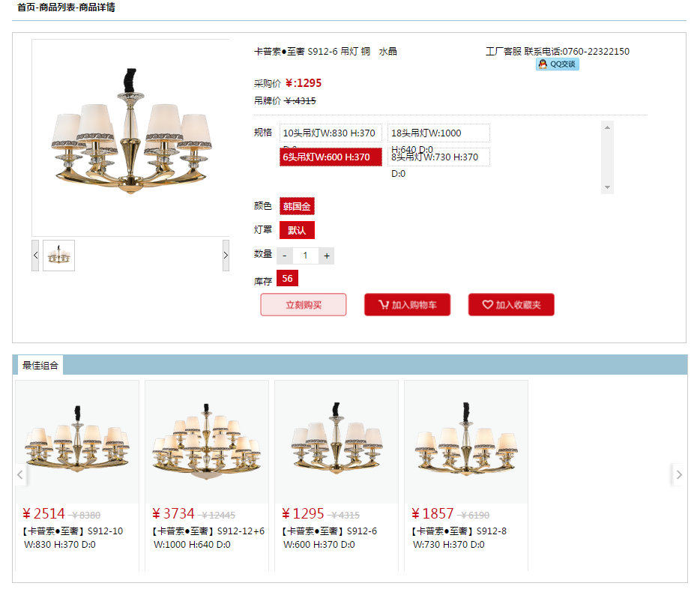Click the cart button 加入购物车
Viewport: 700px width, 589px height.
point(407,305)
